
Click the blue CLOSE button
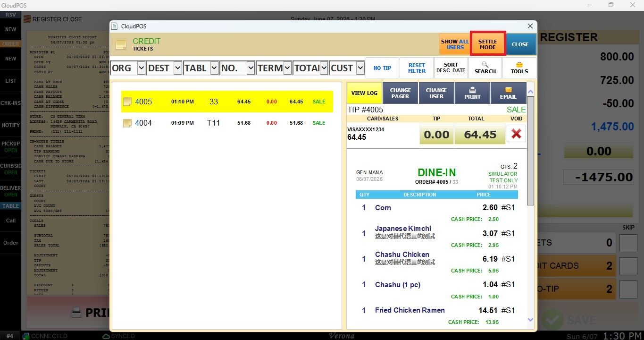[x=520, y=44]
